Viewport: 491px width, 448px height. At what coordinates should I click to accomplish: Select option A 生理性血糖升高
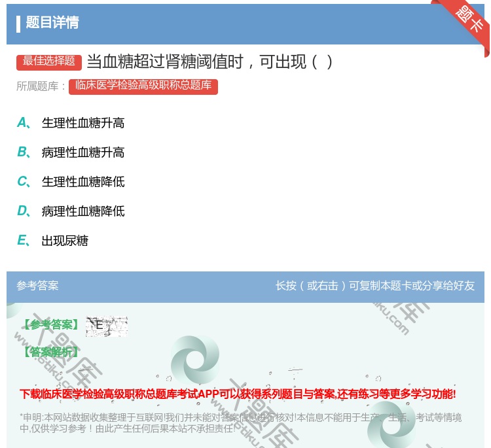[x=83, y=123]
